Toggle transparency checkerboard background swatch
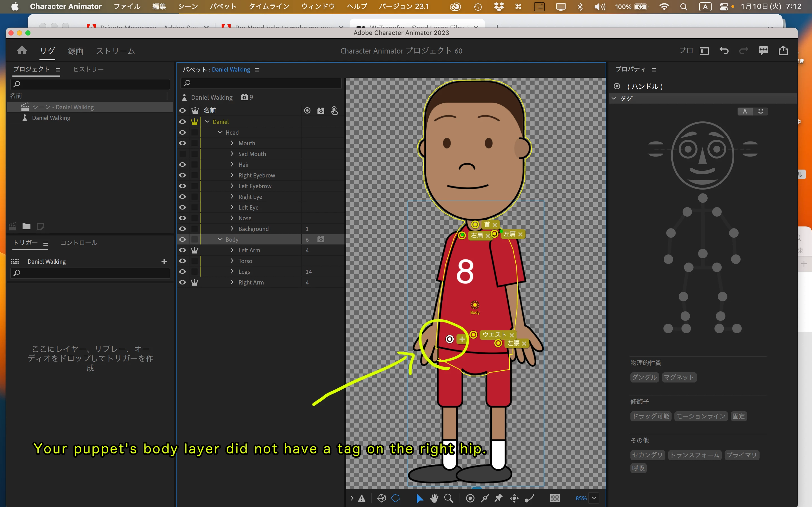This screenshot has width=812, height=507. [x=555, y=498]
